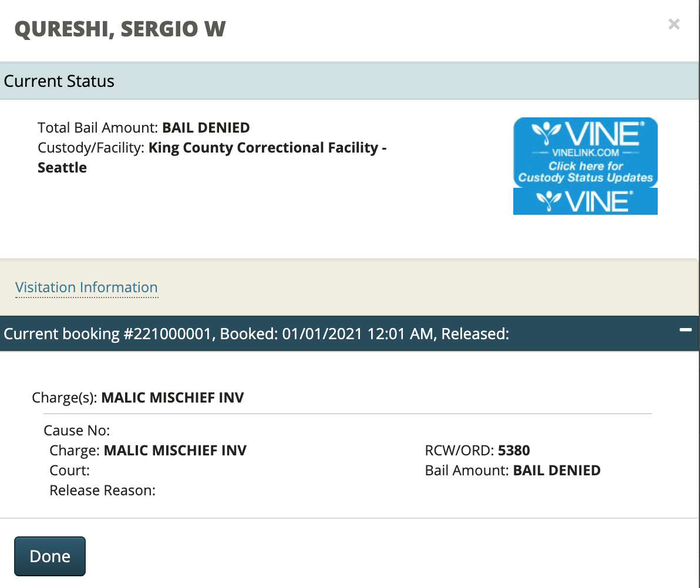Open the Visitation Information link
The width and height of the screenshot is (700, 588).
click(x=86, y=288)
